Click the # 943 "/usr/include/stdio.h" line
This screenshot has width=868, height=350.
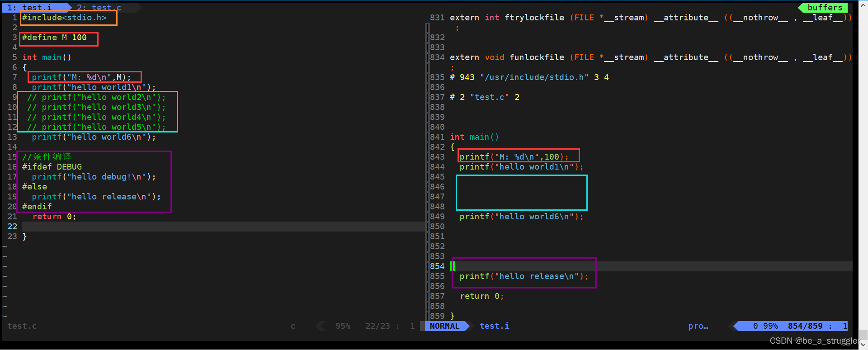pos(529,77)
